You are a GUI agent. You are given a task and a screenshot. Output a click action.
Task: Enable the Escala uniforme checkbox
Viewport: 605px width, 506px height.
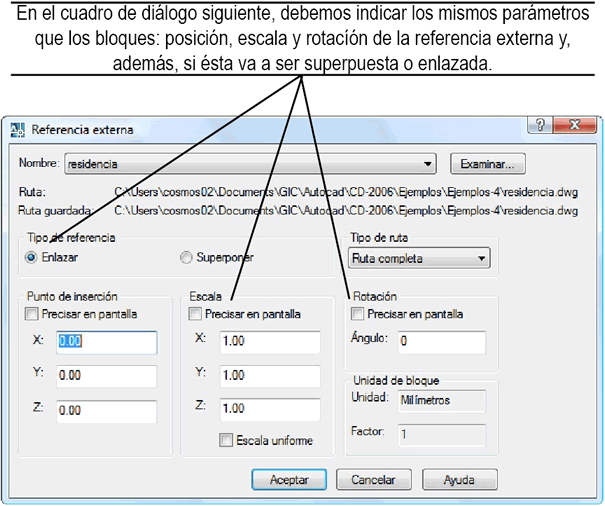(226, 440)
